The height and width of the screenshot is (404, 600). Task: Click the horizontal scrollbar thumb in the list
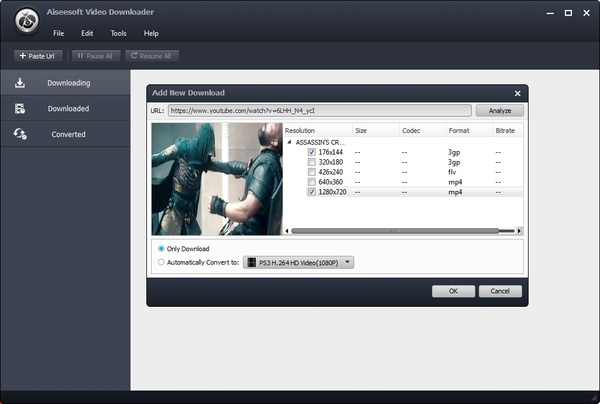395,231
